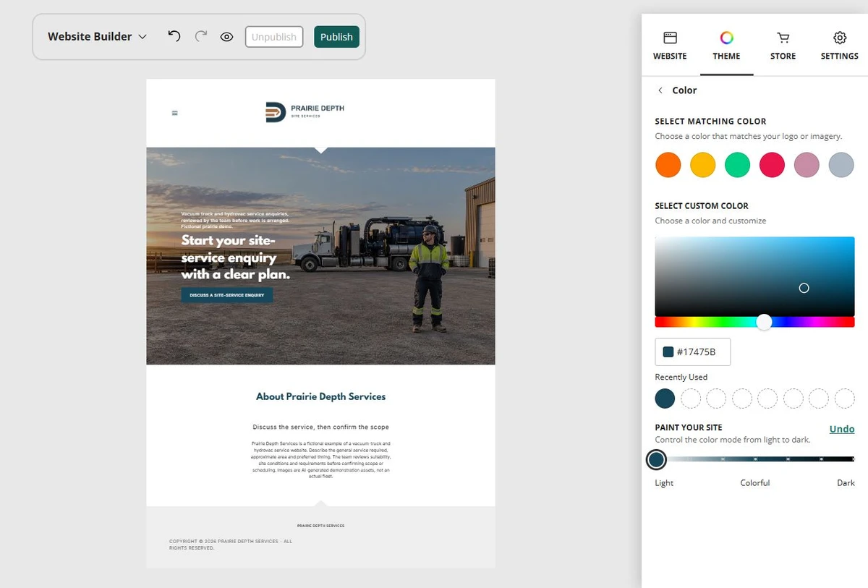Screen dimensions: 868x588
Task: Click the Recently Used label
Action: [681, 377]
